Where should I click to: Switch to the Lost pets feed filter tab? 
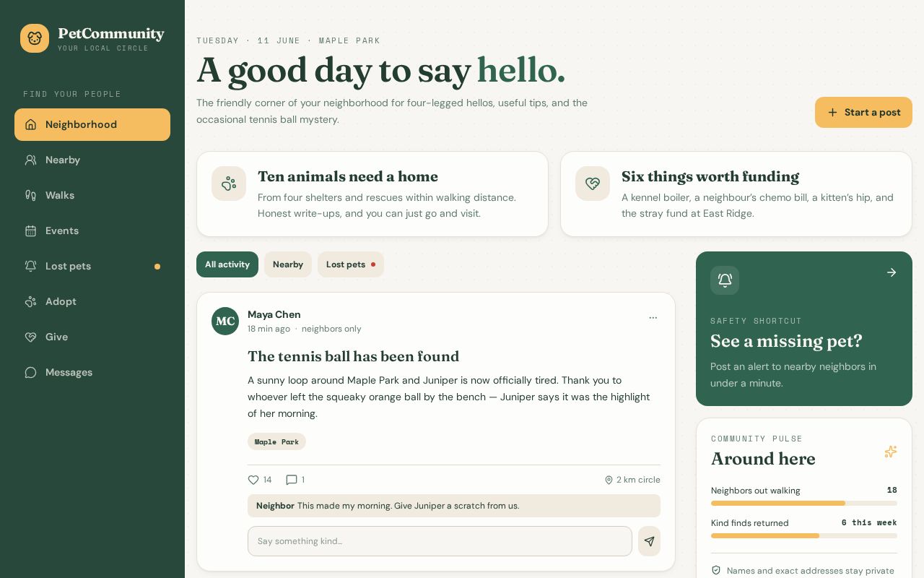point(351,264)
